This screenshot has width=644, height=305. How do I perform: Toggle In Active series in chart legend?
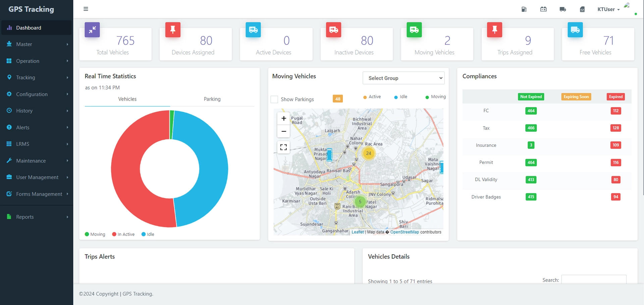(x=123, y=234)
